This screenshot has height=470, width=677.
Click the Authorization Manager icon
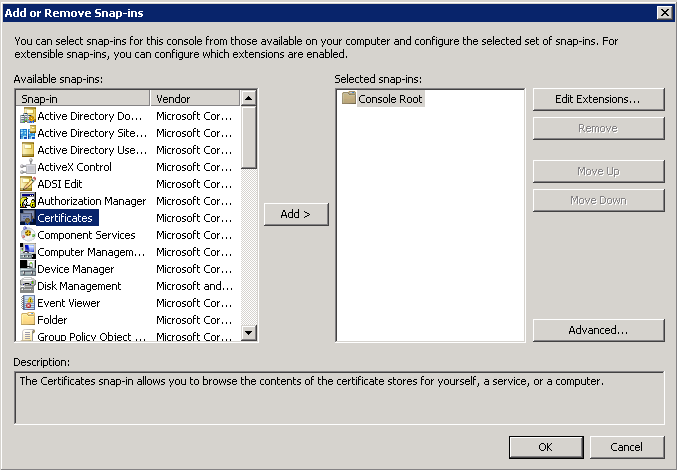(28, 201)
